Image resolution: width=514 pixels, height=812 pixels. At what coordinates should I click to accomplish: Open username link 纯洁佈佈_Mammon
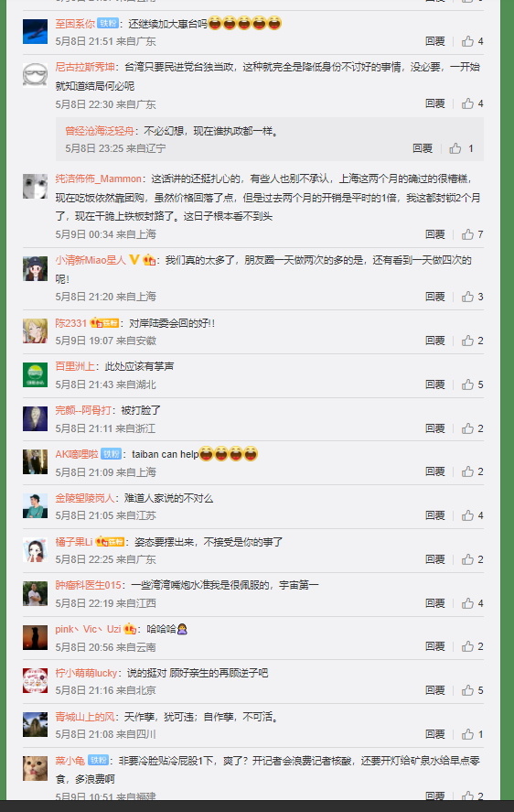(99, 179)
